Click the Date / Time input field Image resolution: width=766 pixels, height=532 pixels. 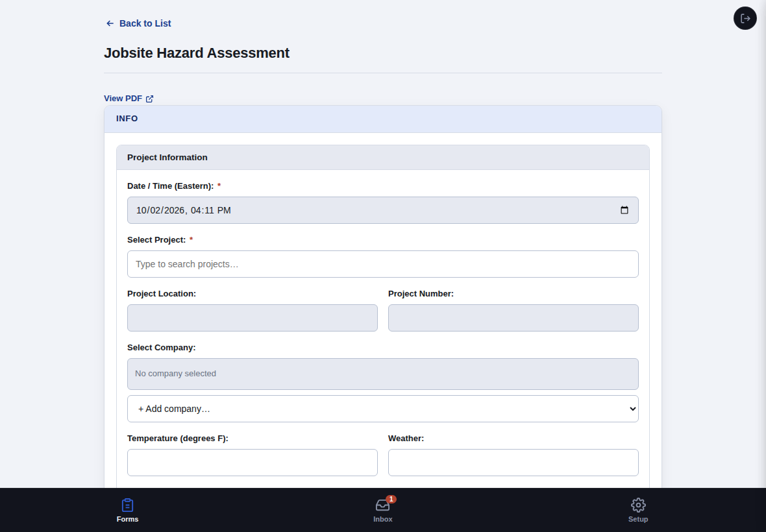[382, 210]
